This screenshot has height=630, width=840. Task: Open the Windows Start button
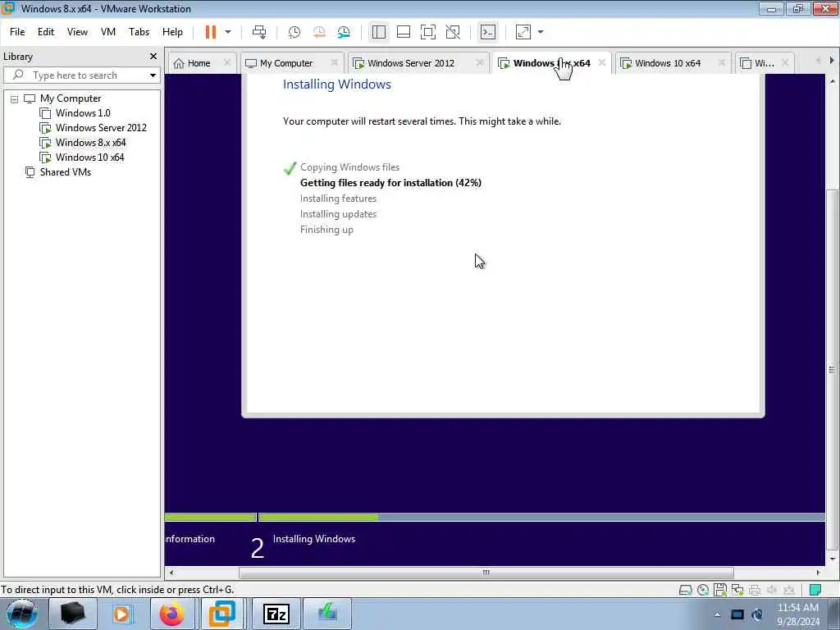pyautogui.click(x=21, y=614)
